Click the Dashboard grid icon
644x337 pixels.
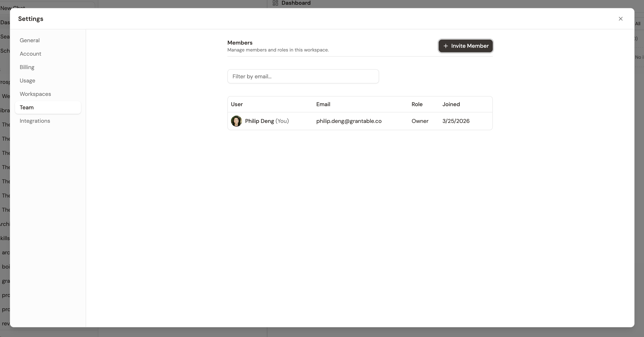click(275, 3)
